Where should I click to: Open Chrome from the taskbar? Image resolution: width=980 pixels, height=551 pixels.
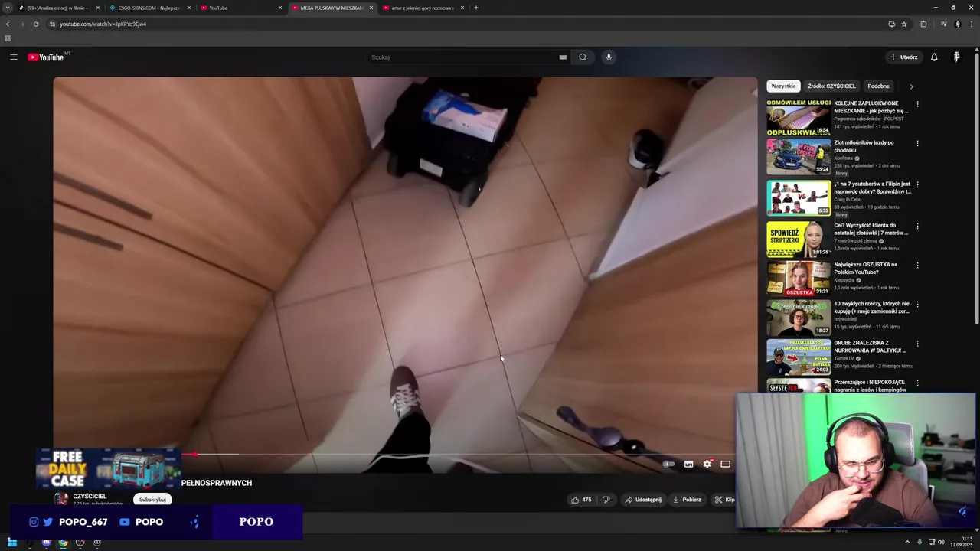point(64,543)
